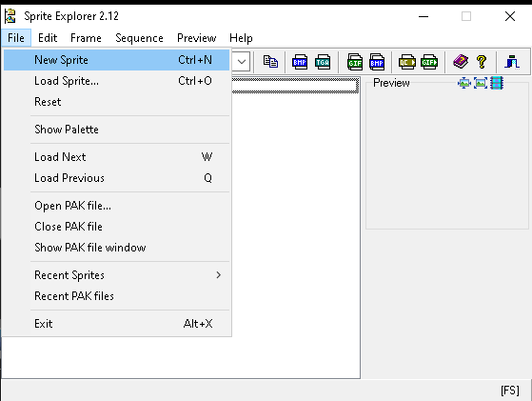Toggle the stretch preview icon with arrows
The width and height of the screenshot is (532, 401).
point(463,83)
